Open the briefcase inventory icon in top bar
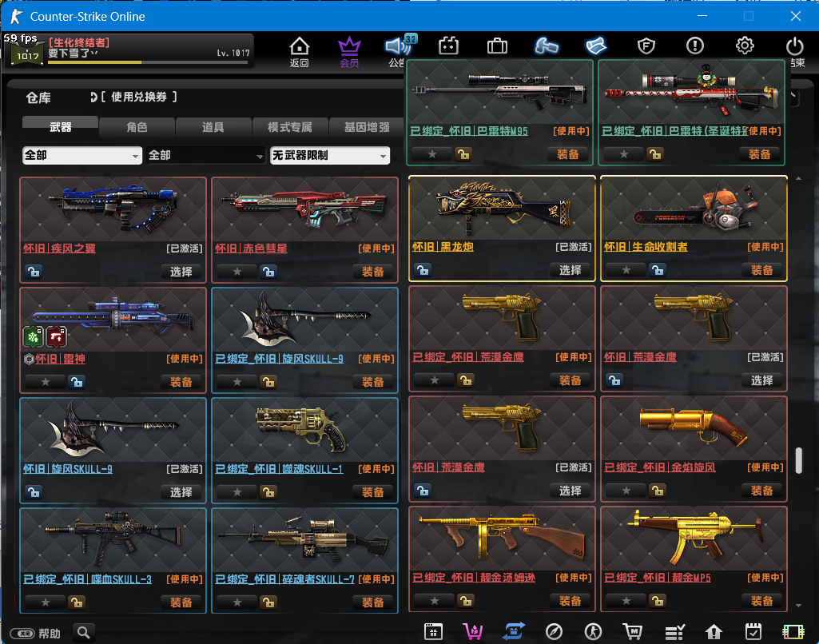This screenshot has width=819, height=644. pyautogui.click(x=497, y=46)
